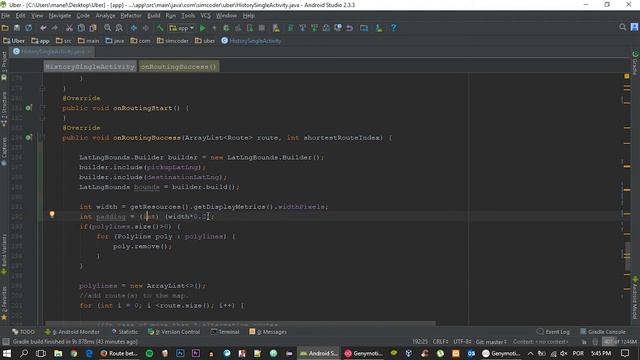The height and width of the screenshot is (360, 640).
Task: Navigate back using the blue arrows icon
Action: (x=134, y=28)
